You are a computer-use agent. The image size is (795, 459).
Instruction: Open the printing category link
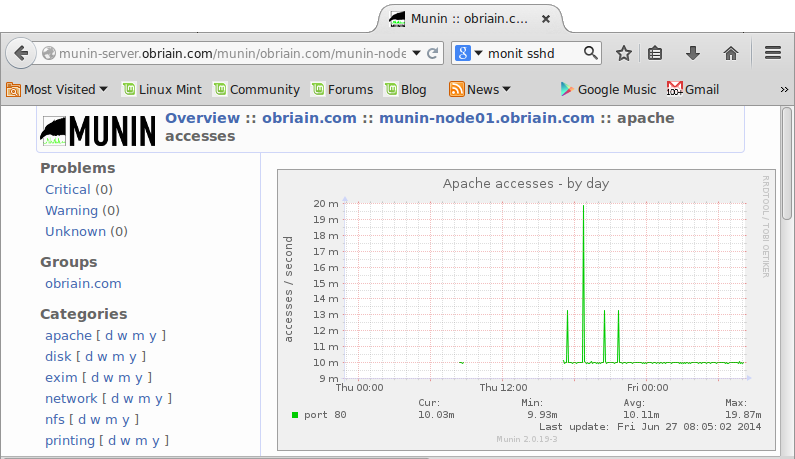click(x=70, y=441)
